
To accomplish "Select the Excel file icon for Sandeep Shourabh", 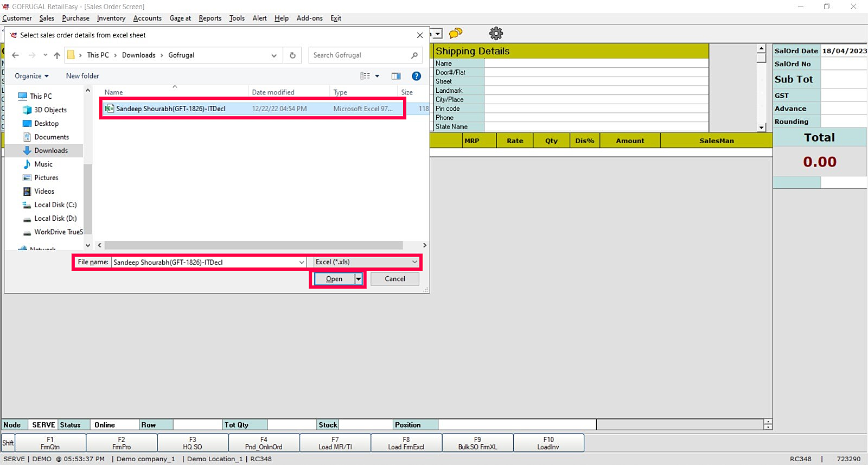I will click(109, 109).
